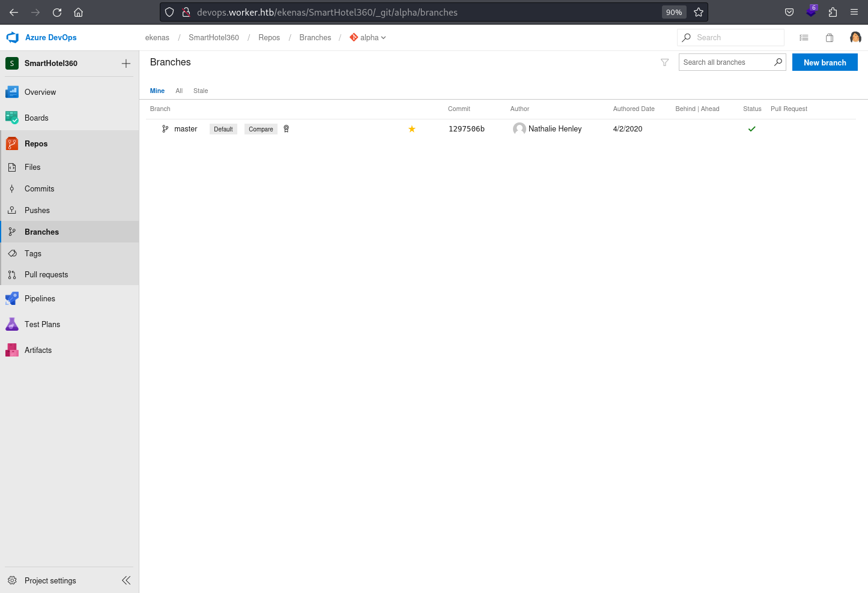868x593 pixels.
Task: Click the SmartHotel360 project tile icon
Action: (x=12, y=63)
